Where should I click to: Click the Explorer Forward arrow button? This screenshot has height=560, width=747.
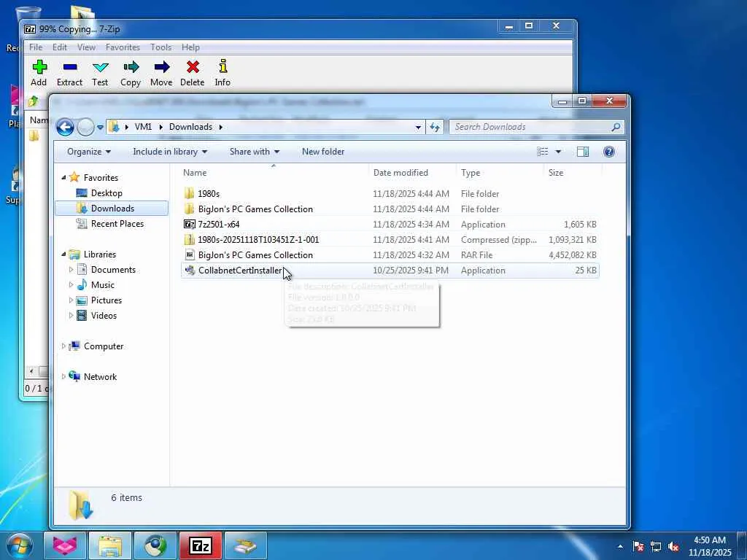[x=86, y=127]
